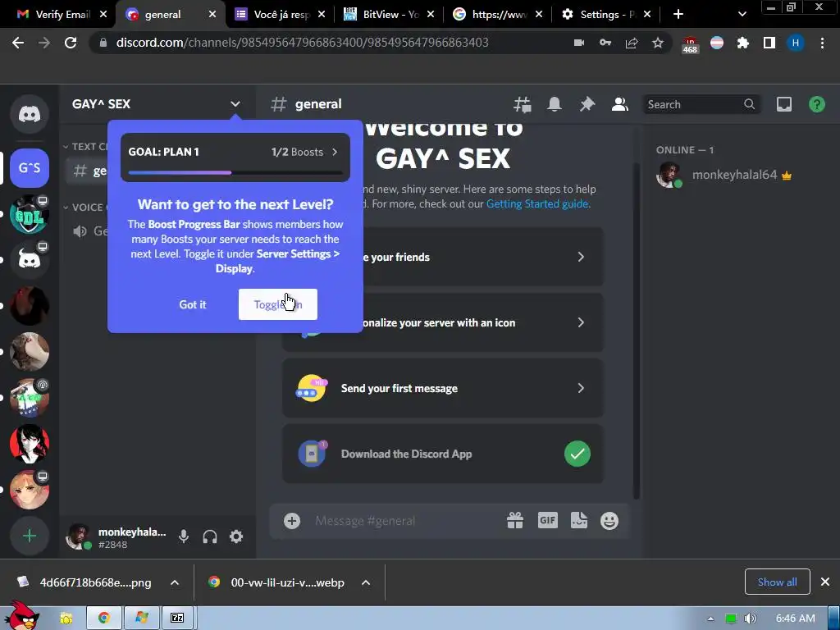Switch to the Você já resp tab
The image size is (840, 630).
point(281,15)
